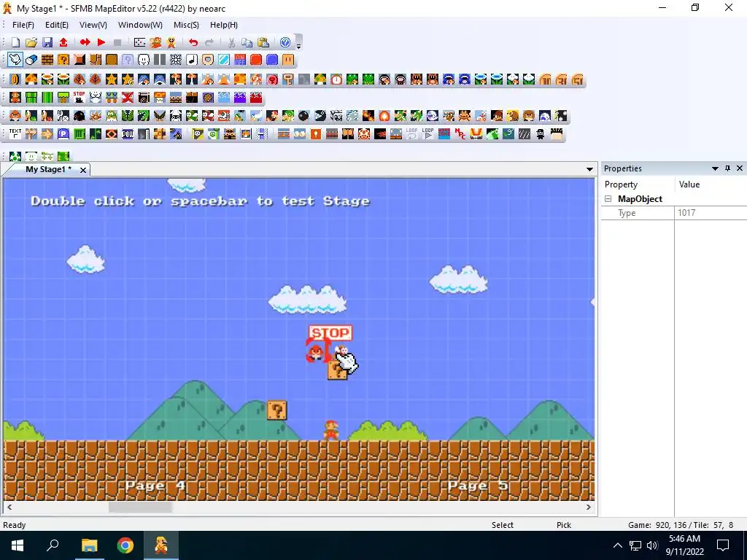Open taskbar search magnifier
The width and height of the screenshot is (747, 560).
click(53, 545)
